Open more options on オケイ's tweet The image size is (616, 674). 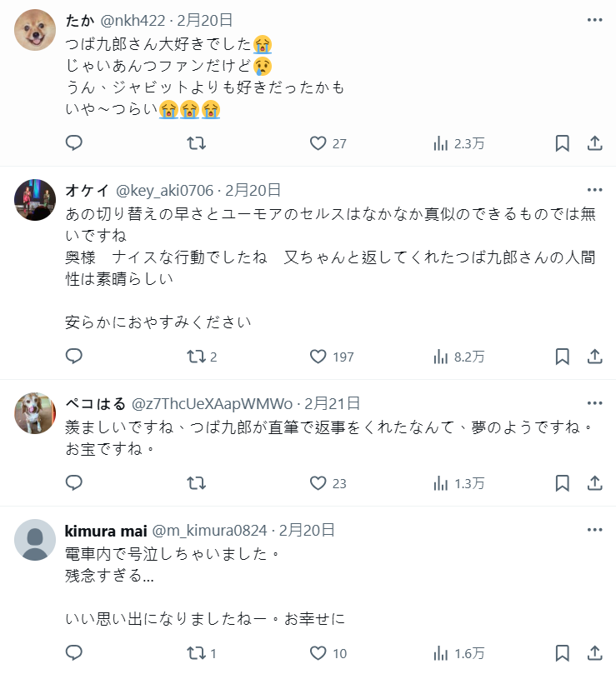pyautogui.click(x=594, y=190)
